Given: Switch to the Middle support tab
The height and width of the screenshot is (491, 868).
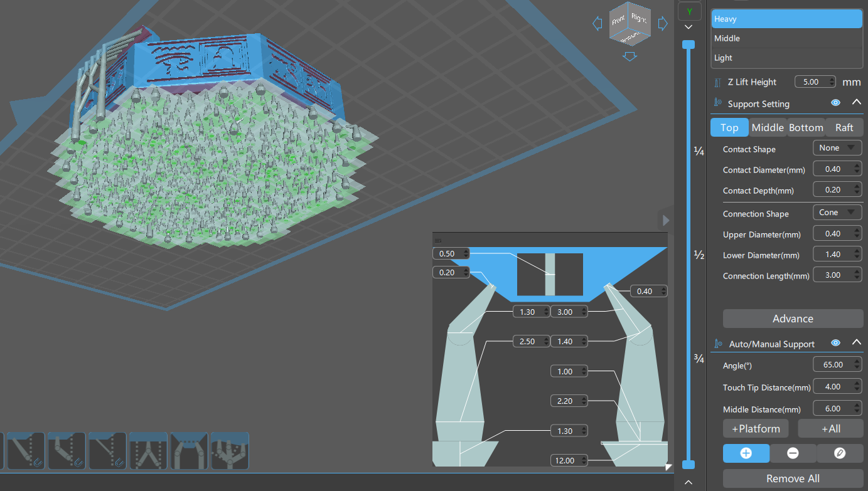Looking at the screenshot, I should click(768, 127).
